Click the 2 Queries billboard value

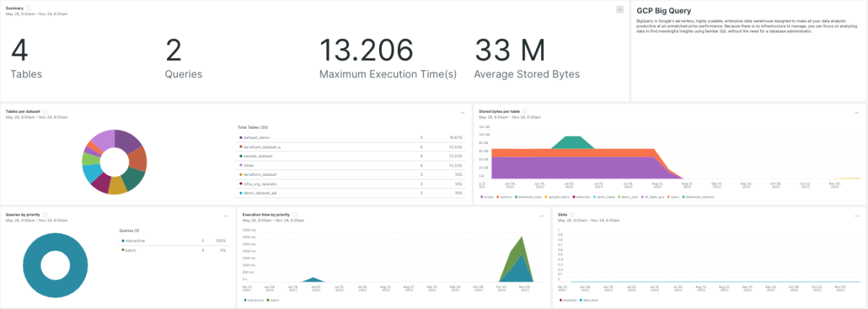(174, 50)
